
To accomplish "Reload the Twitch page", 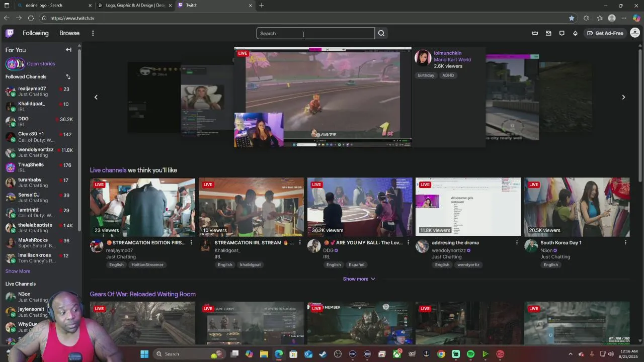I will [31, 18].
